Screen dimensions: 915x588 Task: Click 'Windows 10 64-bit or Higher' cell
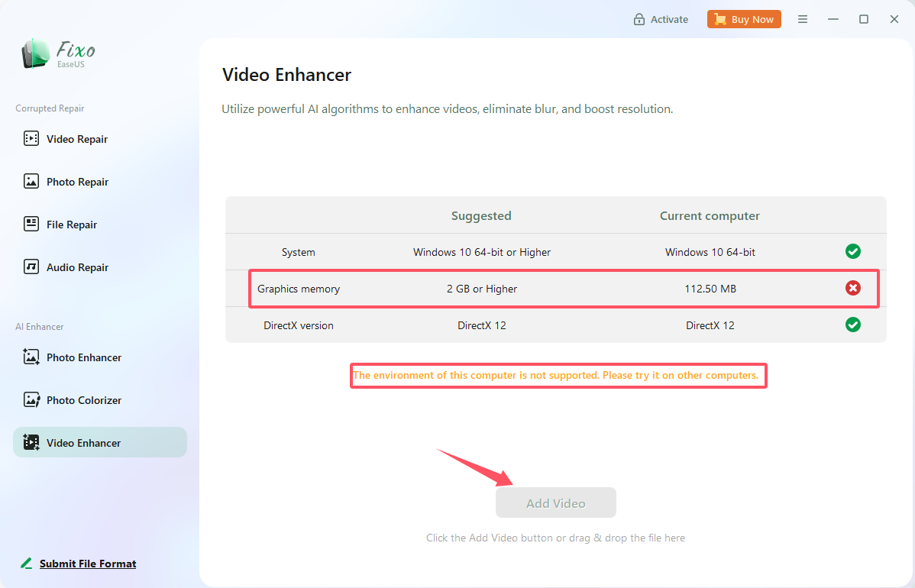click(482, 252)
